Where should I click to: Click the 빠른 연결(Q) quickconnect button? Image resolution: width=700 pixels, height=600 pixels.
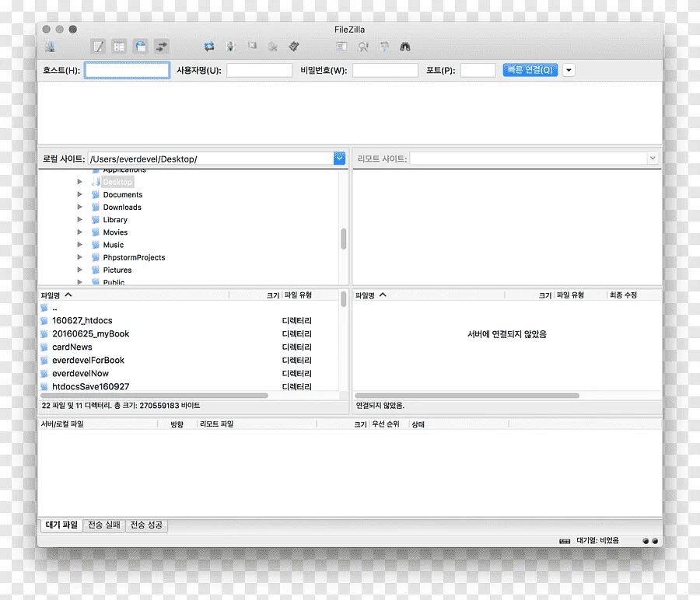click(x=530, y=70)
